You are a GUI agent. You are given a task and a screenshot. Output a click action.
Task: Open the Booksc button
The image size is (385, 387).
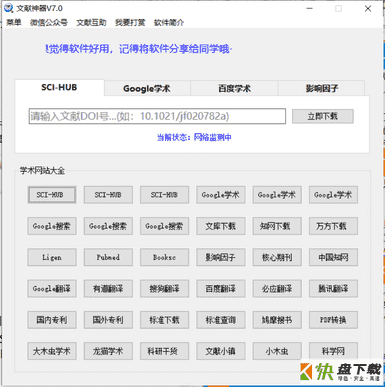tap(164, 257)
